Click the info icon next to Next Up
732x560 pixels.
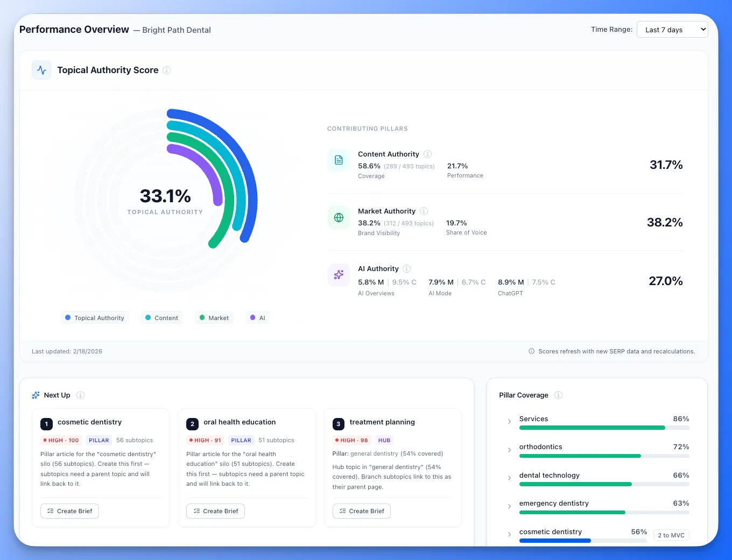point(81,395)
